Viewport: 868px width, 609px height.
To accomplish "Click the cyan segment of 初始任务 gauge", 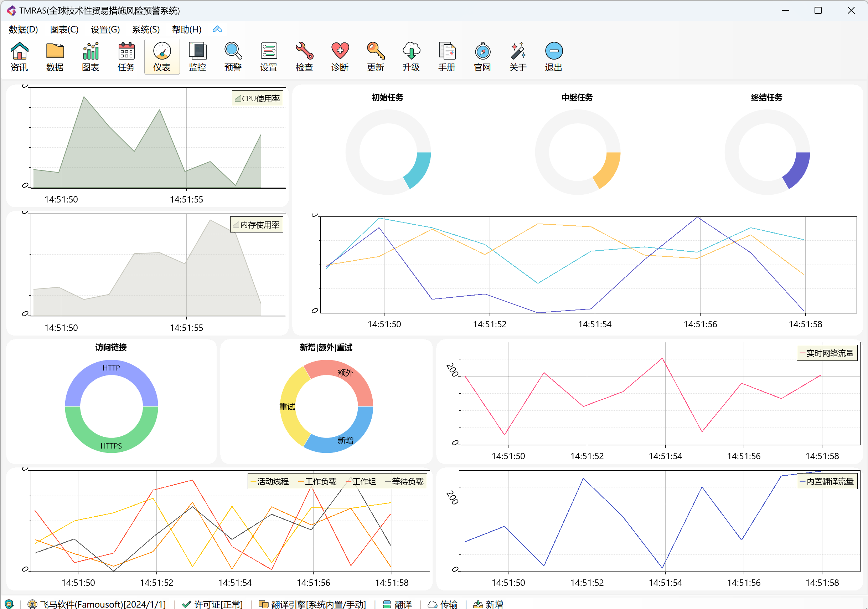I will [x=420, y=170].
